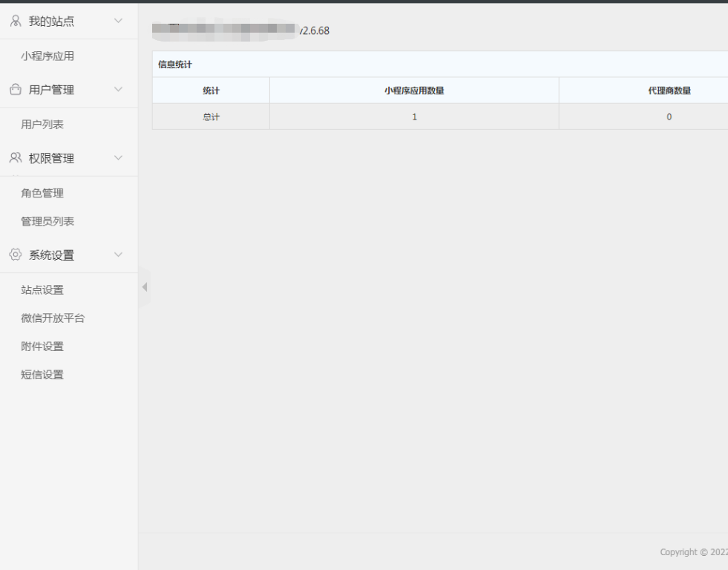Click the 系统设置 gear icon

click(x=16, y=255)
